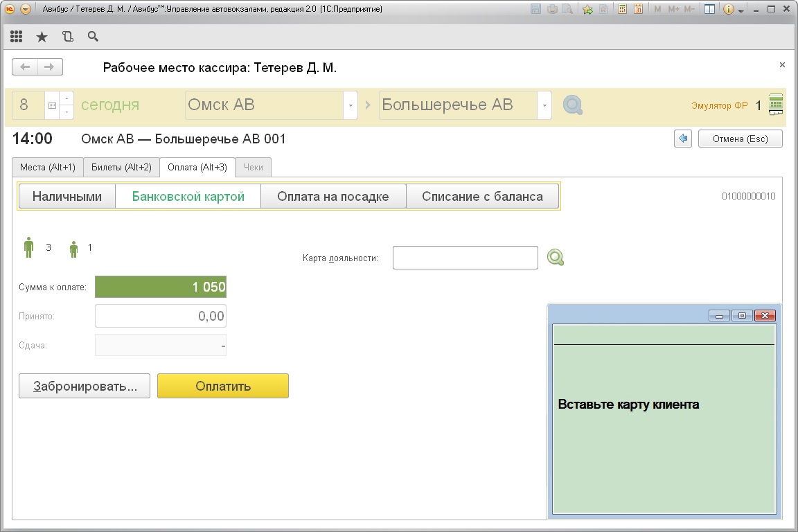Choose Списание с баланса payment method
Viewport: 798px width, 532px height.
click(x=482, y=197)
